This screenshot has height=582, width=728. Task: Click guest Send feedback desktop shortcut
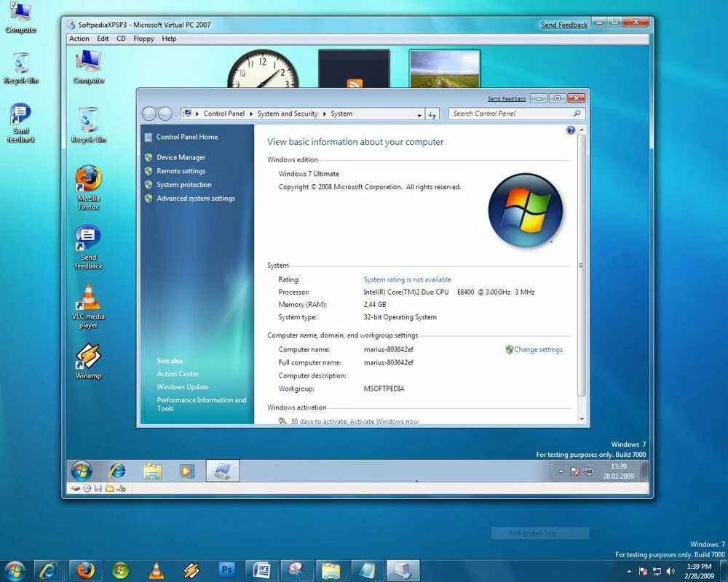pyautogui.click(x=88, y=247)
